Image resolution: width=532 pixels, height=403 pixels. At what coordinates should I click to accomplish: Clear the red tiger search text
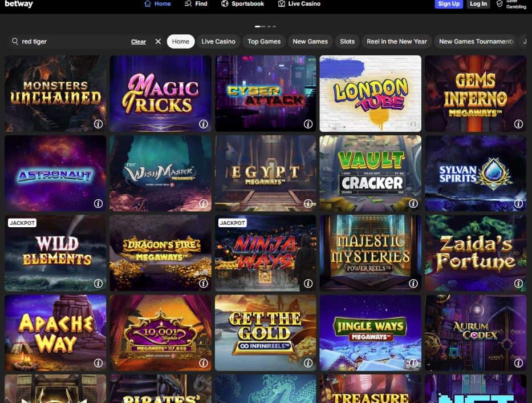click(x=139, y=42)
